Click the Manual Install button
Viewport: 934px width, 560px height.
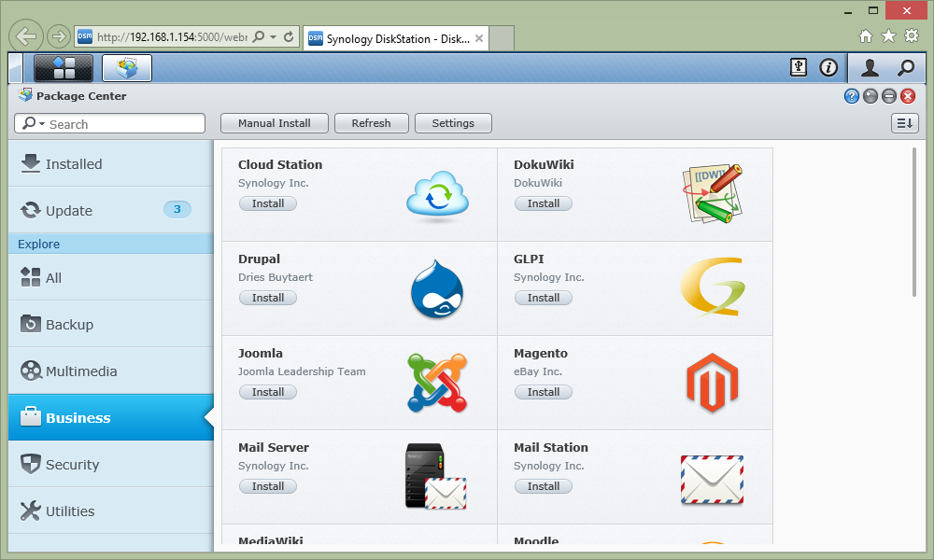tap(274, 123)
